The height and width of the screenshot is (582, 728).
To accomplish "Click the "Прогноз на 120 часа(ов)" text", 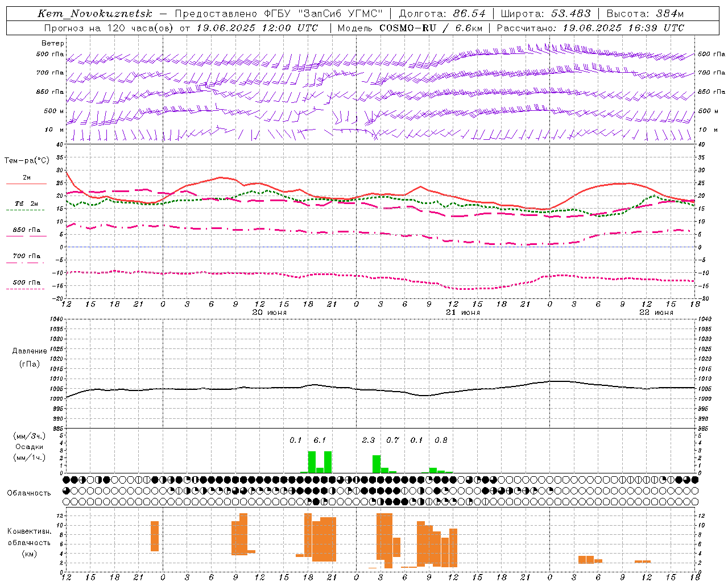I will pos(109,28).
